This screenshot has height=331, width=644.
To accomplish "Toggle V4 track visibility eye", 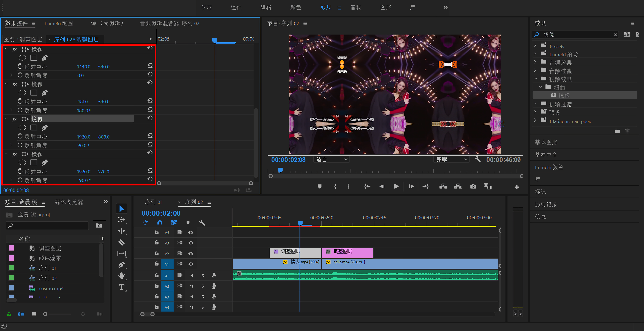I will pos(191,233).
